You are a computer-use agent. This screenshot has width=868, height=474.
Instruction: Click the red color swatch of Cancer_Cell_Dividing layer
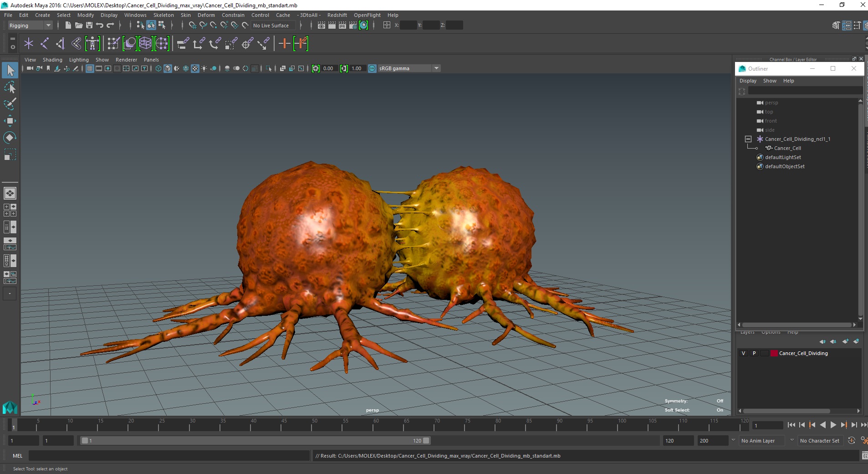point(774,353)
